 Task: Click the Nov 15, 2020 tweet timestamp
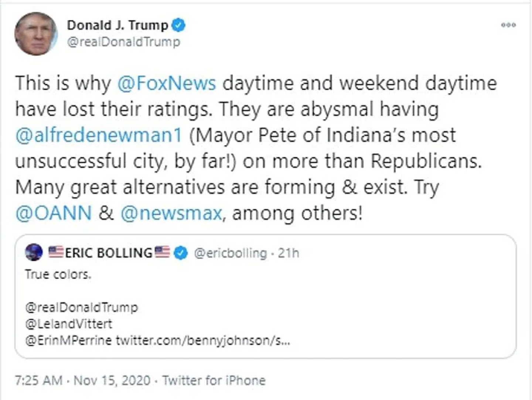pos(112,380)
